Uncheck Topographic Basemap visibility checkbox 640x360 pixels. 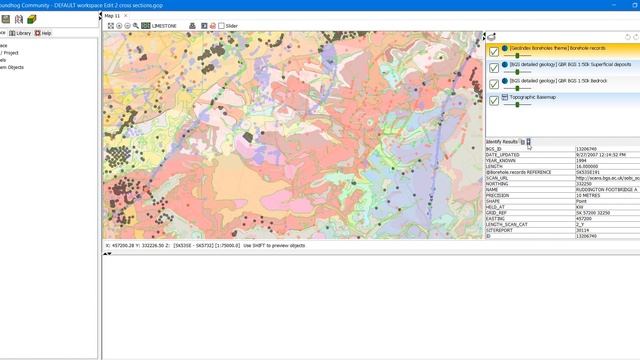[x=494, y=100]
